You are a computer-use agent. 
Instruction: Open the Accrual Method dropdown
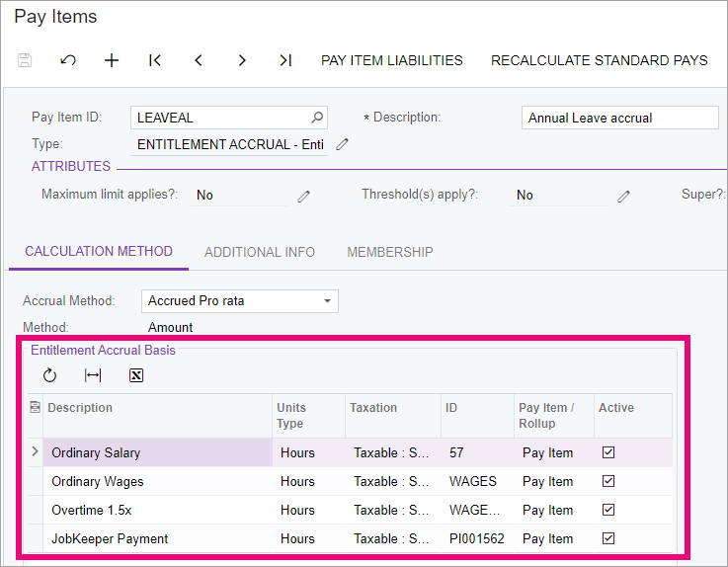click(327, 301)
